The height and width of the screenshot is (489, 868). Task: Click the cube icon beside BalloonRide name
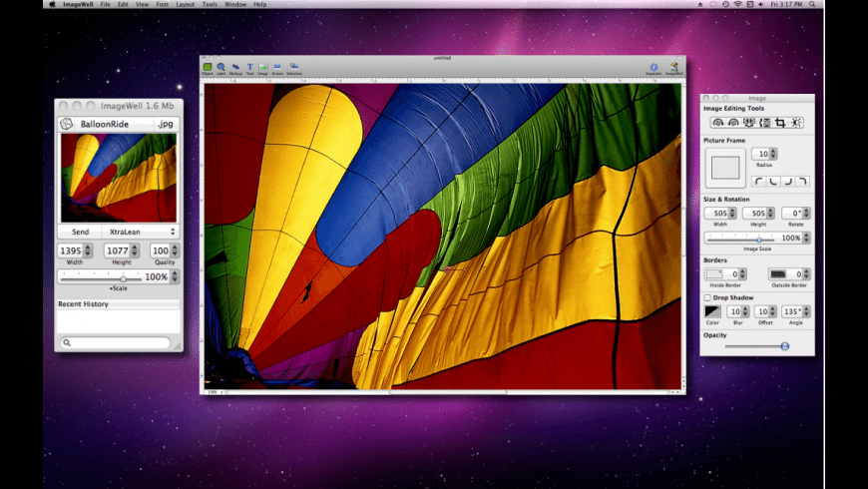tap(67, 124)
